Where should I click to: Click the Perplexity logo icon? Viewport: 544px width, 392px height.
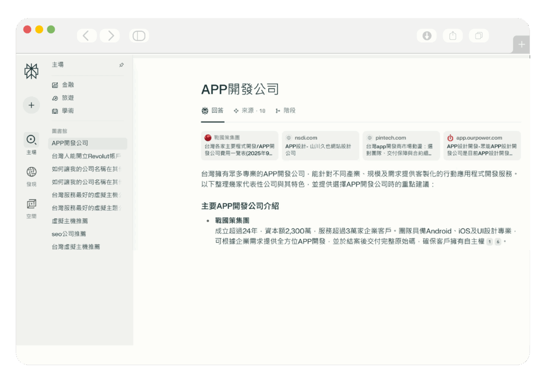[31, 71]
